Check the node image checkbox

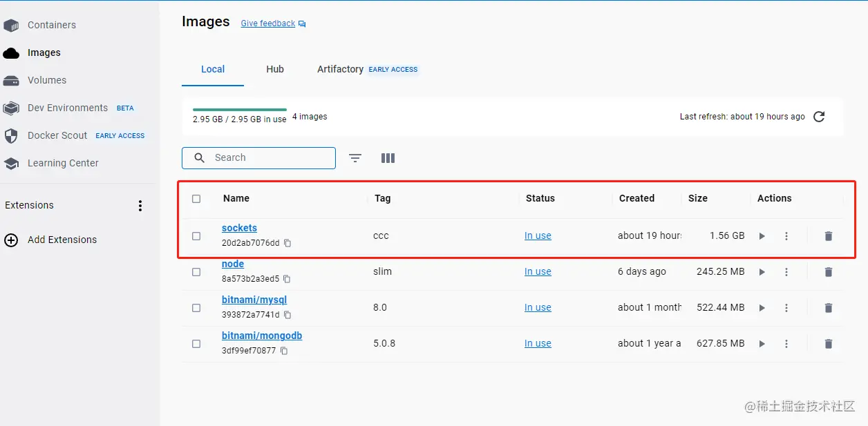tap(196, 272)
